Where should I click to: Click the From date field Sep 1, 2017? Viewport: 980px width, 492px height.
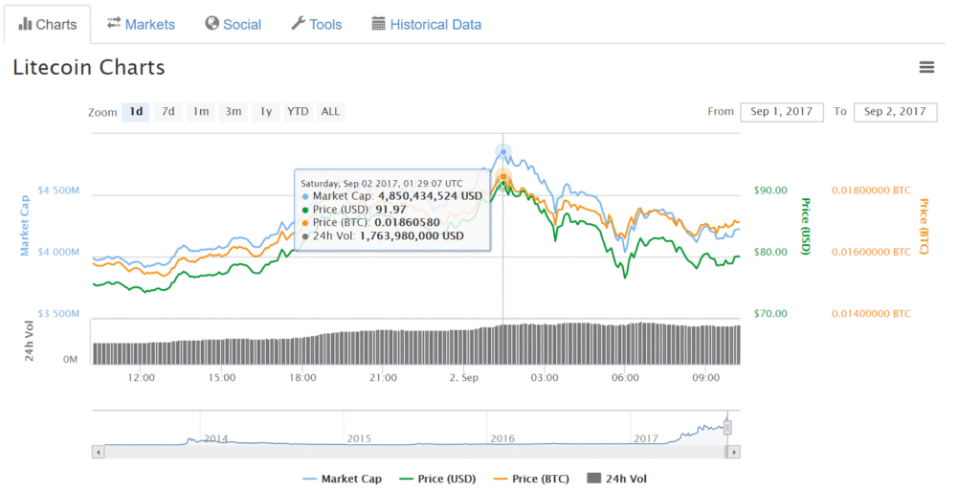781,112
